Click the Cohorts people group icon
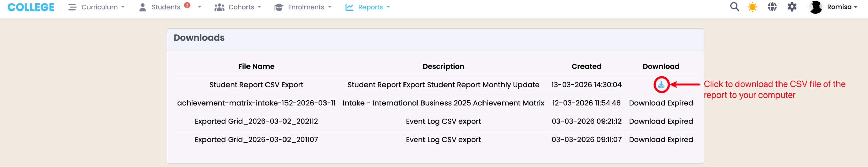This screenshot has width=868, height=167. click(219, 7)
